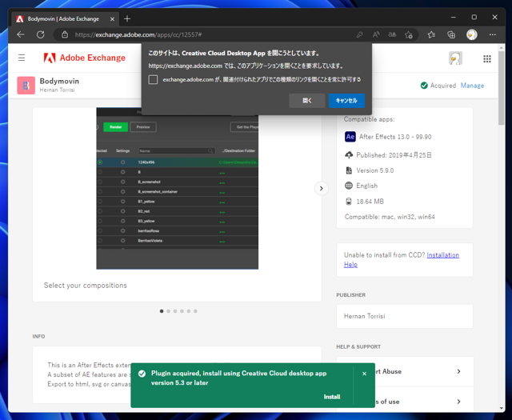View site info via the lock icon
Screen dimensions: 512x420
65,34
